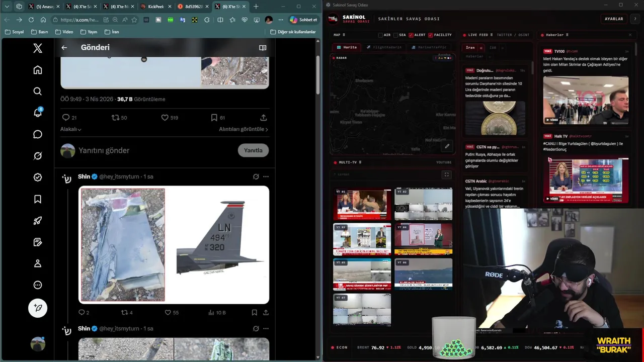Click the browser favorites star icon
This screenshot has height=362, width=644.
click(x=134, y=20)
